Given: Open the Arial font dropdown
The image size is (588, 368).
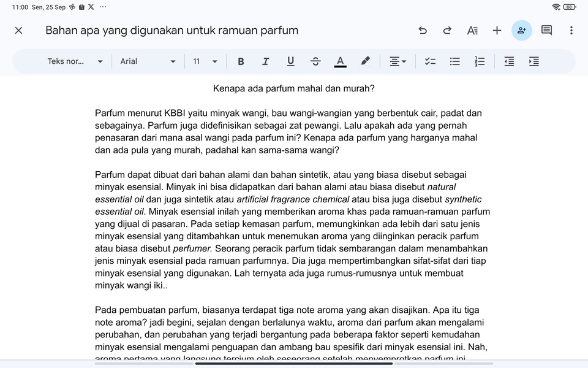Looking at the screenshot, I should pyautogui.click(x=147, y=61).
